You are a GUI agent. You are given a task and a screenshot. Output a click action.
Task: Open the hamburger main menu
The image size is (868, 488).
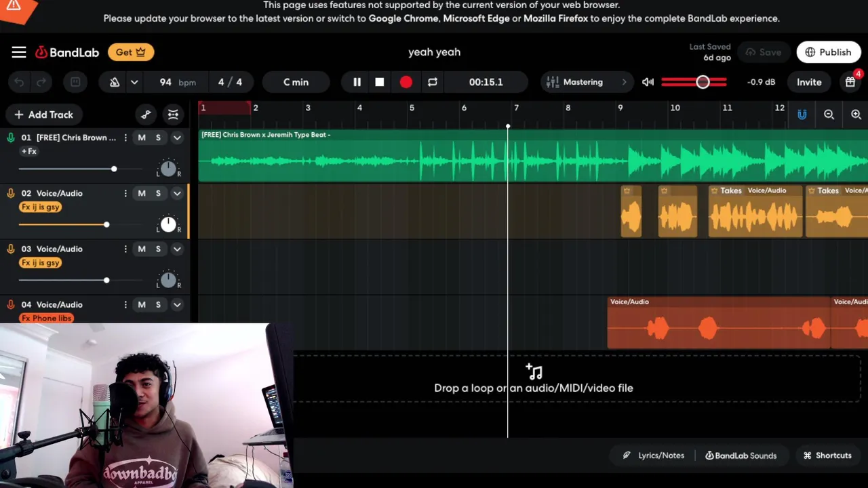(x=19, y=52)
